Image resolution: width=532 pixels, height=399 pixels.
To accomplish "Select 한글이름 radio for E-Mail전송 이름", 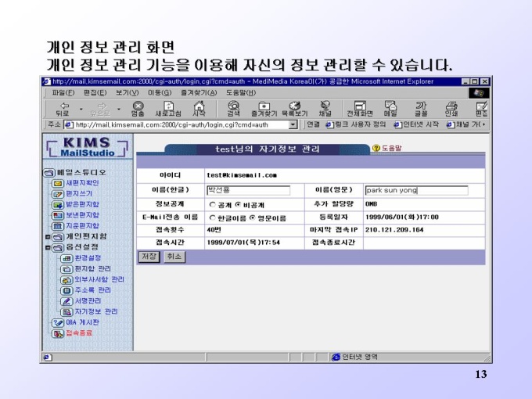I will [212, 217].
